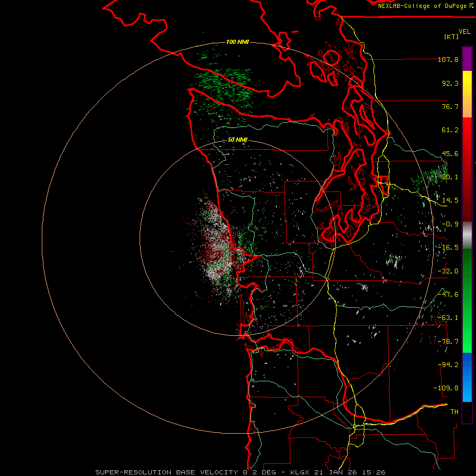Screen dimensions: 476x476
Task: Click the 14.5 legend value
Action: [450, 200]
